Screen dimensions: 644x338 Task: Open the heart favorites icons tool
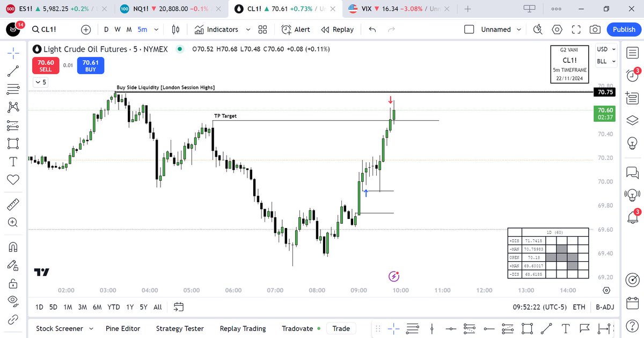tap(13, 180)
